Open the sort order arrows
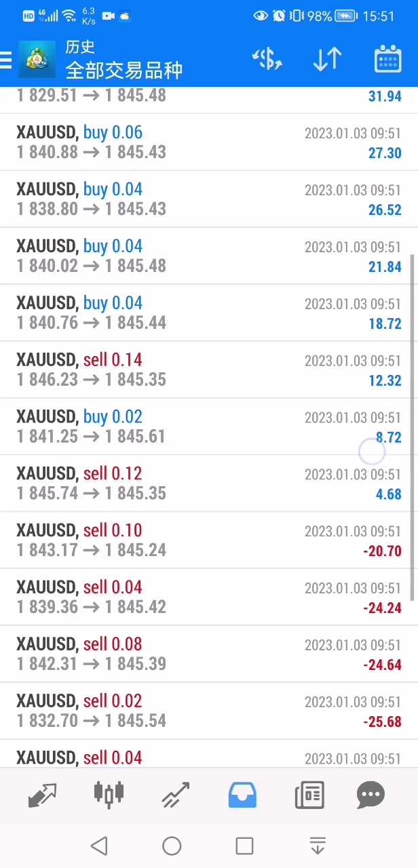The width and height of the screenshot is (418, 868). (327, 60)
